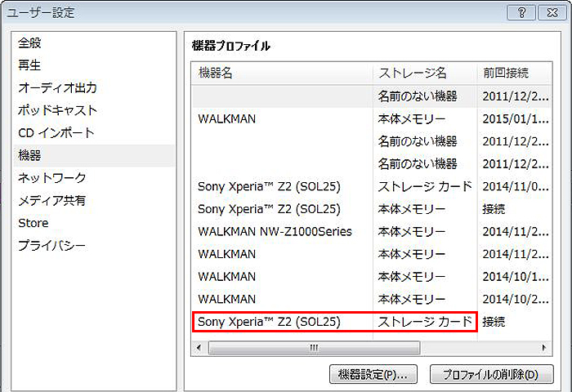
Task: Click horizontal scrollbar right arrow
Action: tap(544, 348)
